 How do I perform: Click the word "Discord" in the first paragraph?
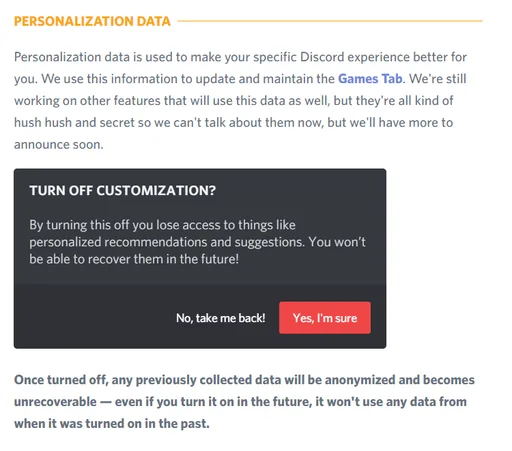pyautogui.click(x=322, y=57)
